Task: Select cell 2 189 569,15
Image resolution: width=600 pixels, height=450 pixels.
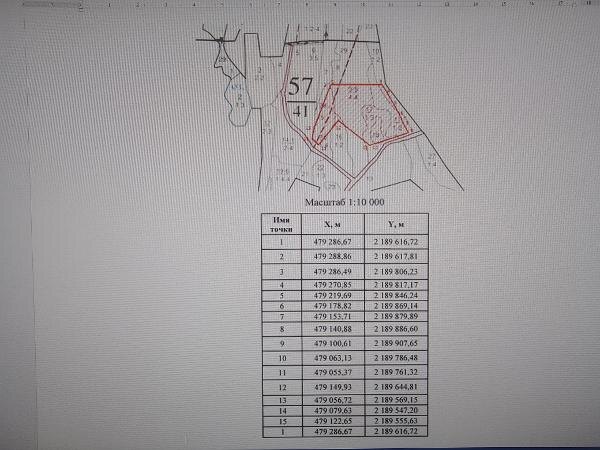Action: [396, 400]
